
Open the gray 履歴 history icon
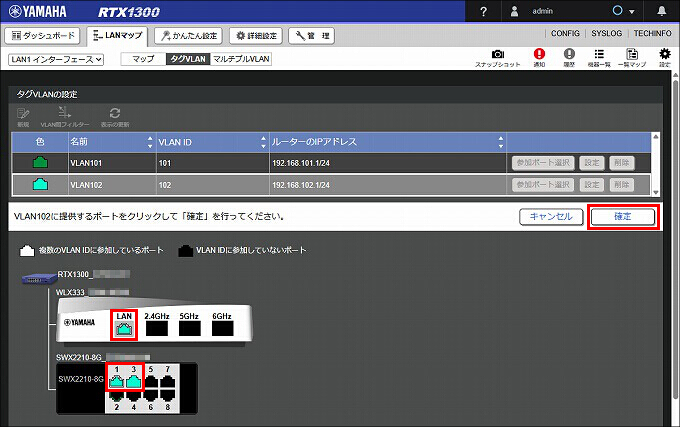point(569,58)
